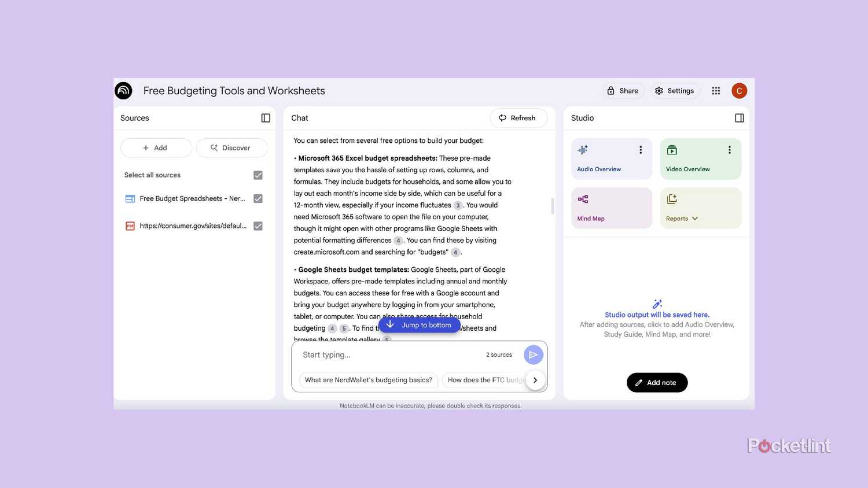868x488 pixels.
Task: Click the NotebookLM logo icon
Action: tap(123, 91)
